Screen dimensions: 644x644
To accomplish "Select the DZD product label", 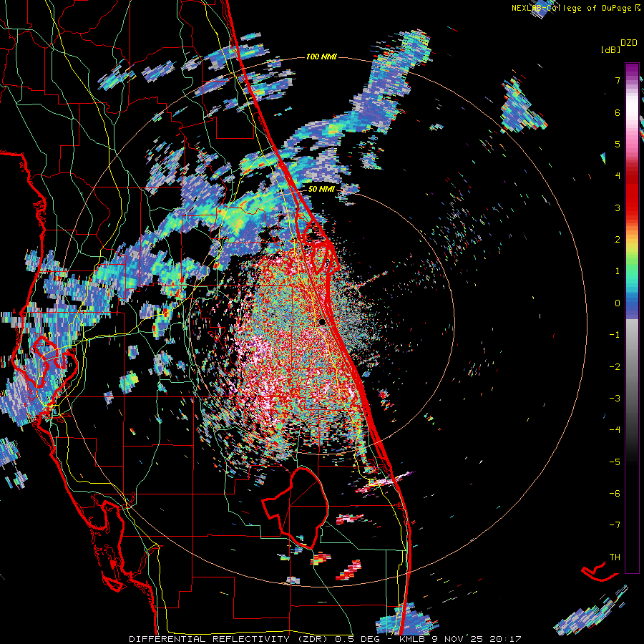I will pos(628,43).
